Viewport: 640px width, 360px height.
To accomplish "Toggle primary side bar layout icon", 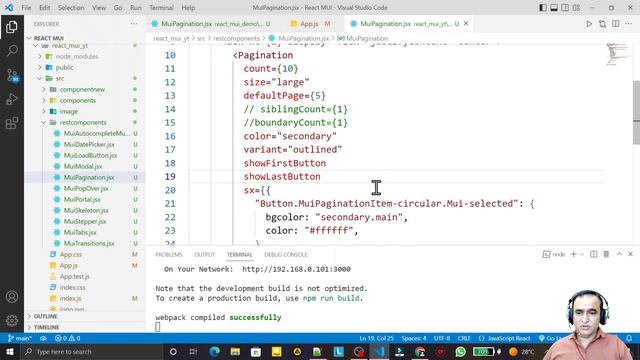I will click(543, 8).
